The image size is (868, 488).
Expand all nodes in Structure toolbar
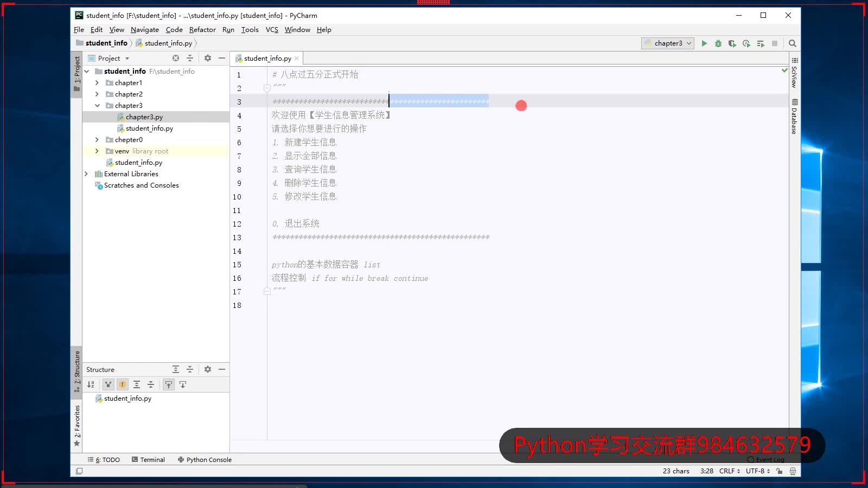[x=137, y=384]
